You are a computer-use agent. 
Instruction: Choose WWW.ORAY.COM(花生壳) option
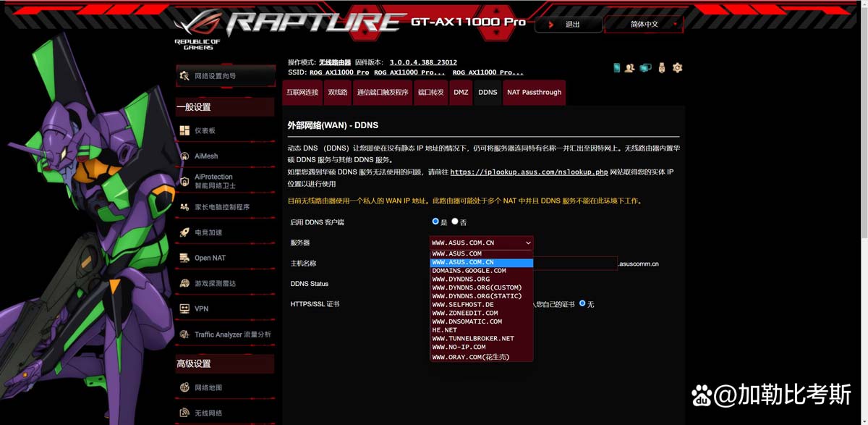[x=482, y=357]
